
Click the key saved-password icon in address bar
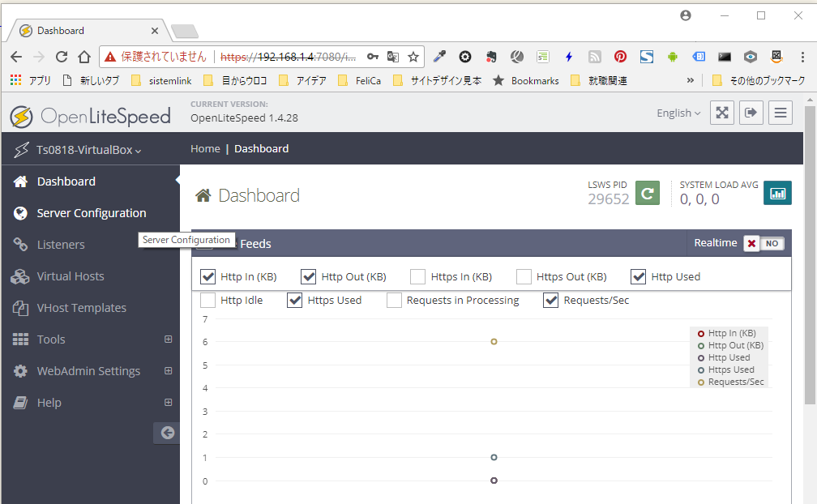coord(373,57)
